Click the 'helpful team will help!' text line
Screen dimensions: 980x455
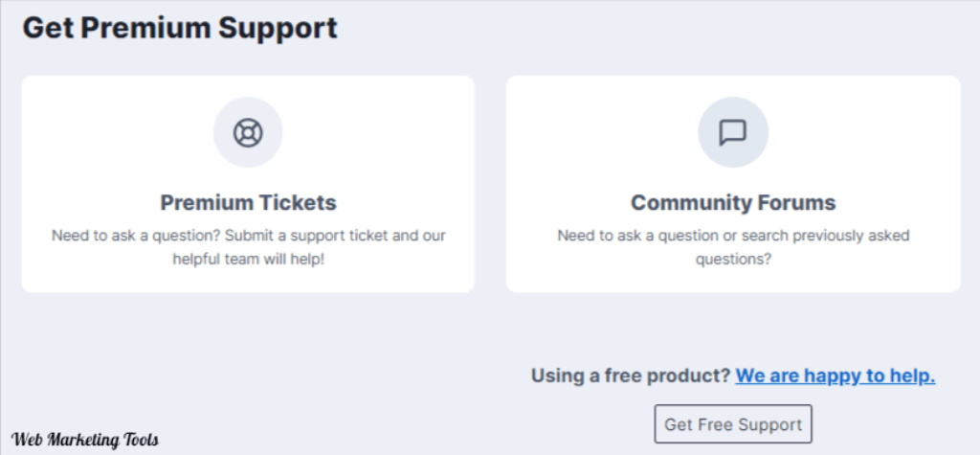pos(248,259)
